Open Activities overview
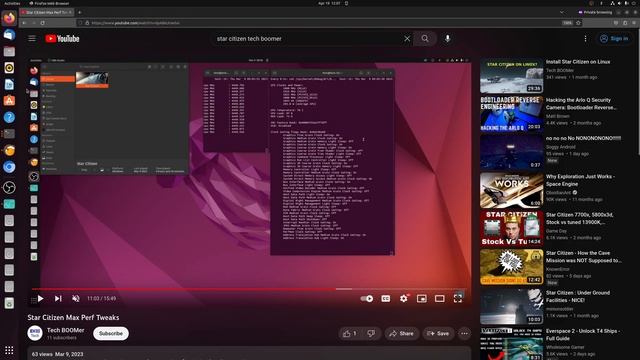 click(x=12, y=3)
